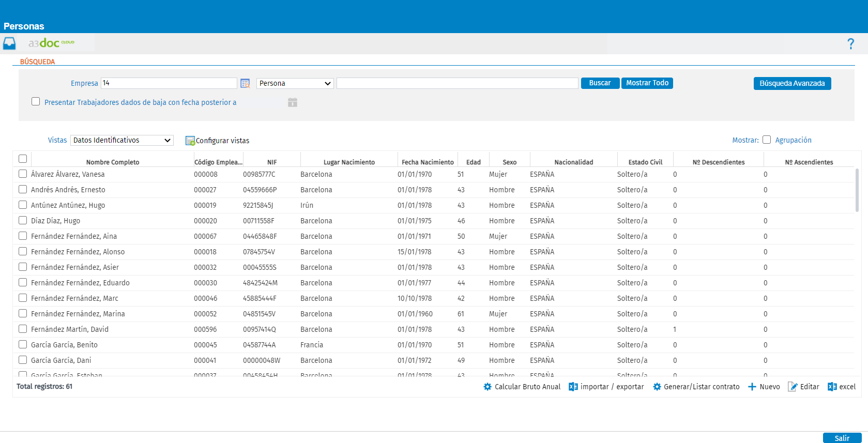Sort by Fecha Nacimiento column header
The image size is (868, 443).
coord(428,162)
